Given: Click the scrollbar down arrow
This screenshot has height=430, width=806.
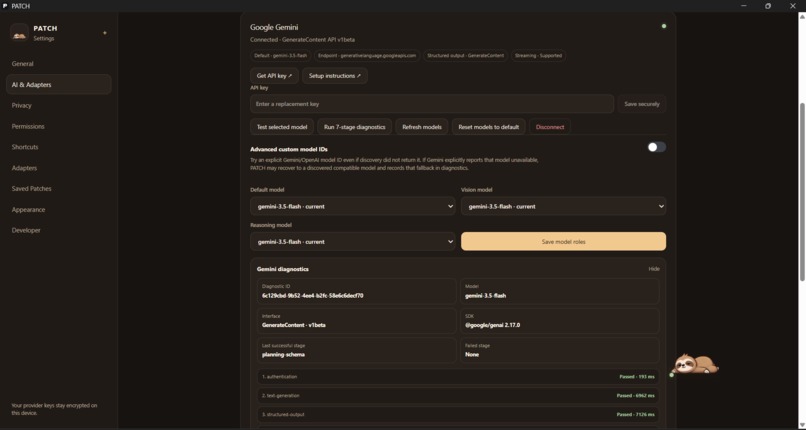Looking at the screenshot, I should (802, 425).
